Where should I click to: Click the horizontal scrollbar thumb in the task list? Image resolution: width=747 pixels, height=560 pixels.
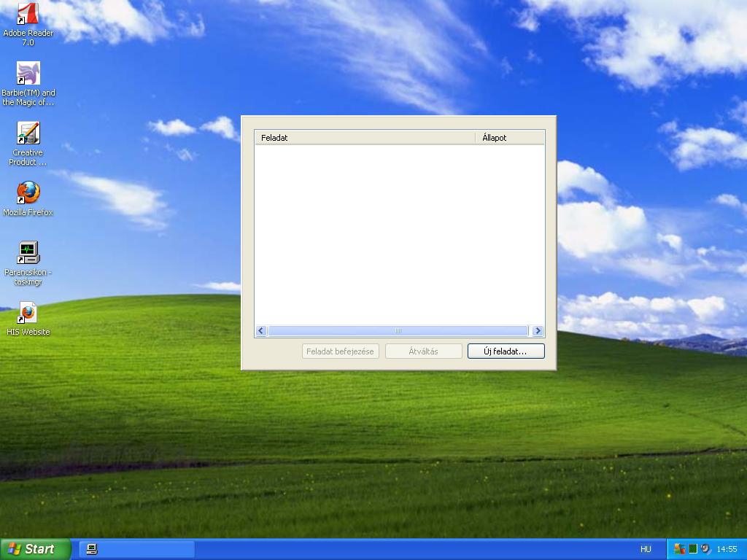click(x=398, y=331)
